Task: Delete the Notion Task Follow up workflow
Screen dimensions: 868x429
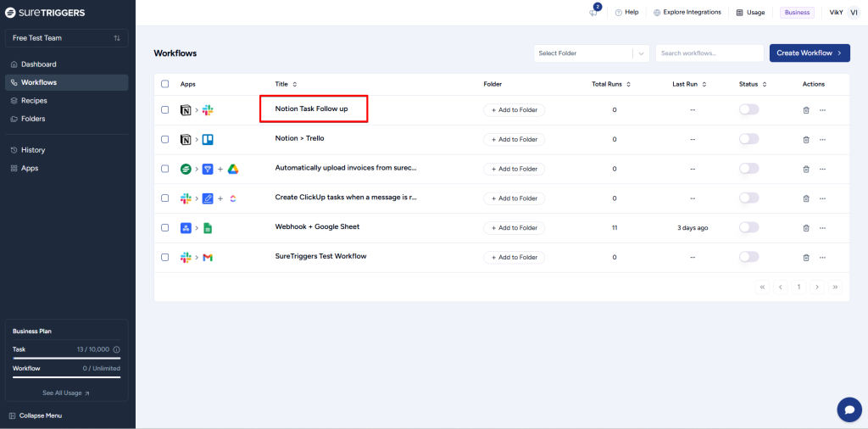Action: click(x=805, y=110)
